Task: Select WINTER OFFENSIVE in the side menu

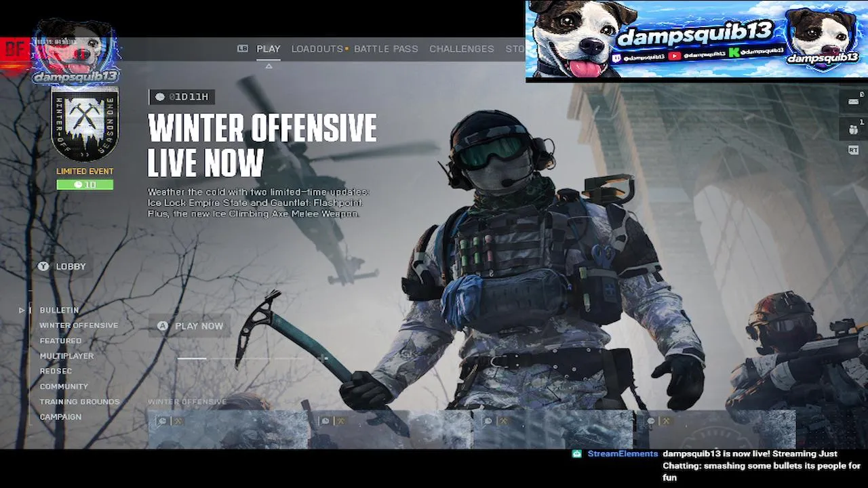Action: (x=79, y=325)
